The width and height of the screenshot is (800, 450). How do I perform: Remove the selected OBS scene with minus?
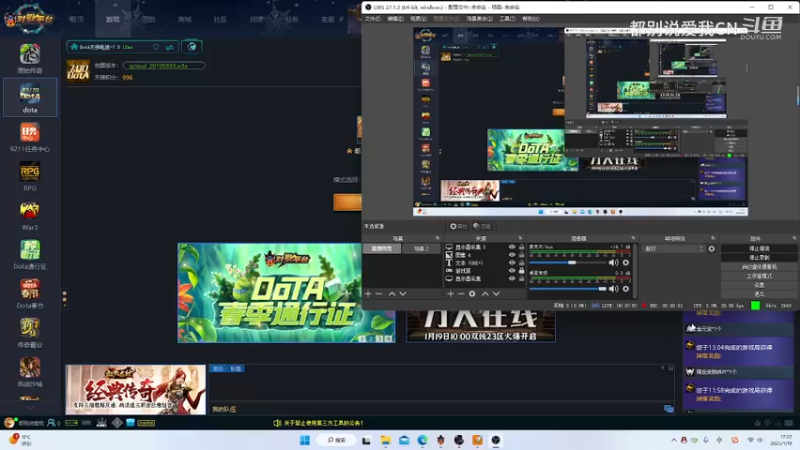pyautogui.click(x=379, y=294)
